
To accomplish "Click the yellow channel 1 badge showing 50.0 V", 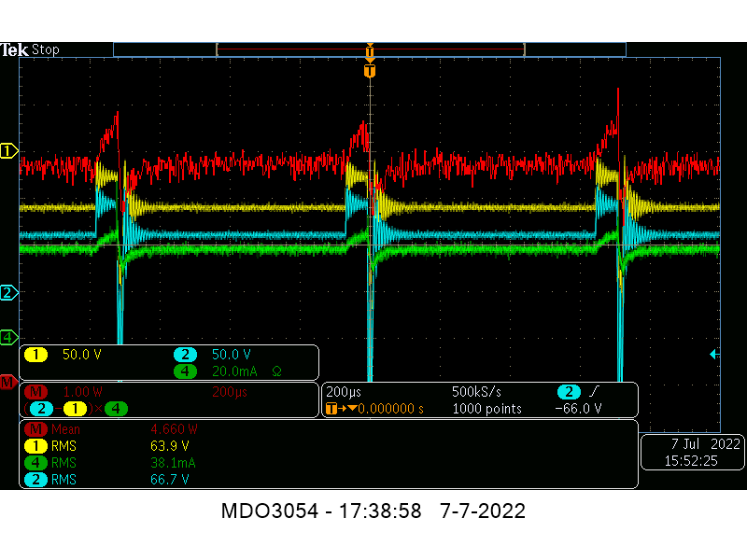I will click(35, 355).
